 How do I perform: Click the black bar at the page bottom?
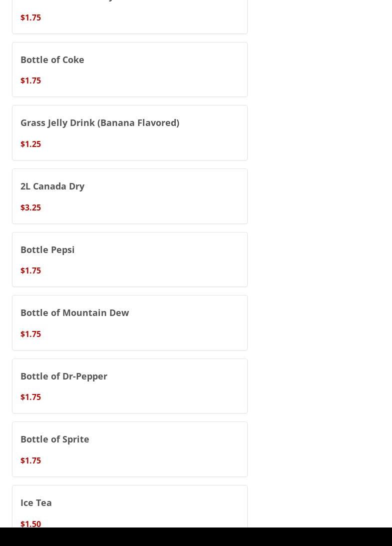pos(196,537)
